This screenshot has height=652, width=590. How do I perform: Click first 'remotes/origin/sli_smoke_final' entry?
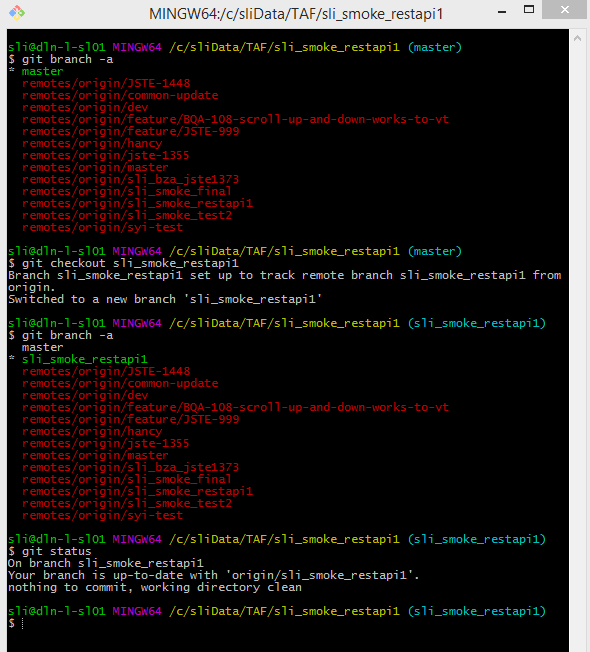pyautogui.click(x=127, y=191)
